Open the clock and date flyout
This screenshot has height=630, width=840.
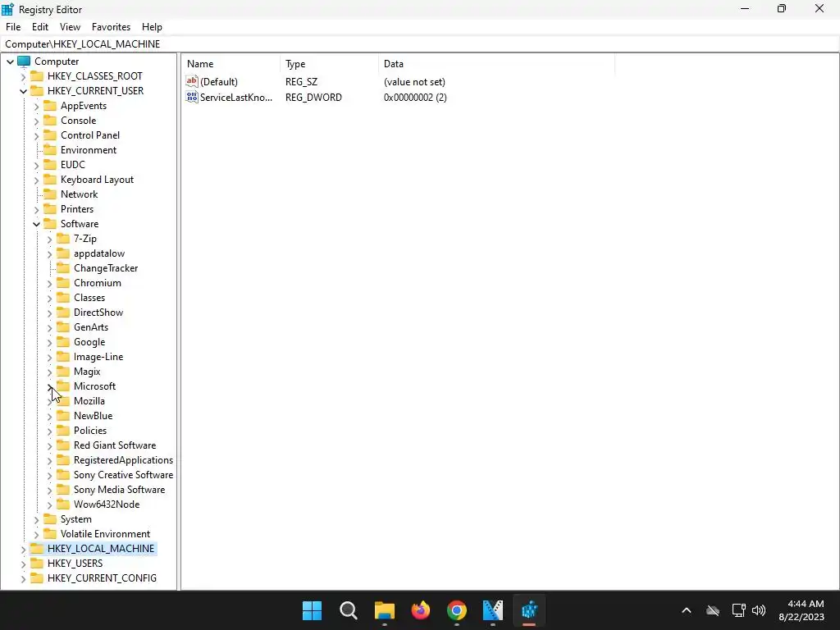coord(801,610)
